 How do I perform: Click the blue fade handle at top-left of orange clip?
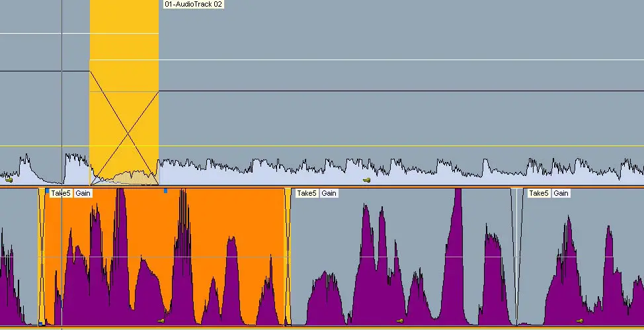[47, 190]
